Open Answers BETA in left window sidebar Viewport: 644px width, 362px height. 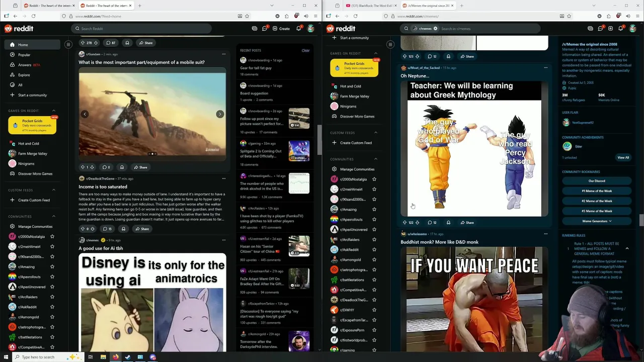point(32,65)
